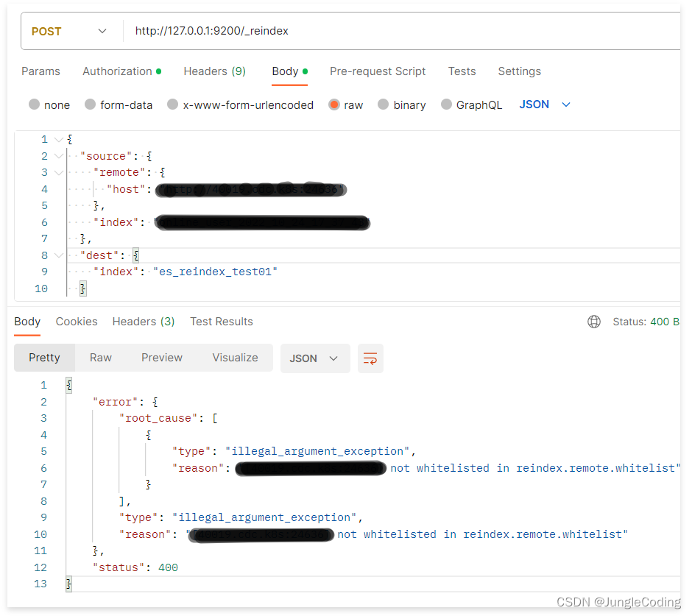
Task: Open the Tests tab
Action: pyautogui.click(x=462, y=71)
